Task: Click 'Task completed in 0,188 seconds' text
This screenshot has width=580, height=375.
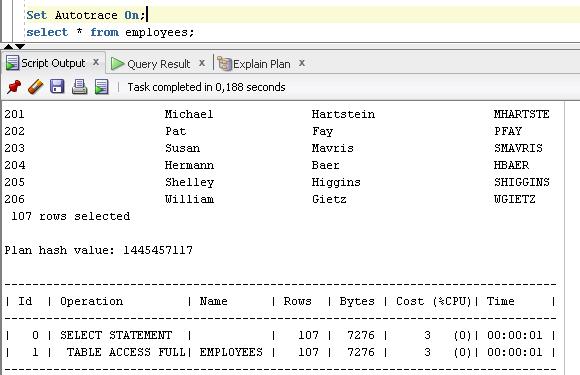Action: [206, 87]
